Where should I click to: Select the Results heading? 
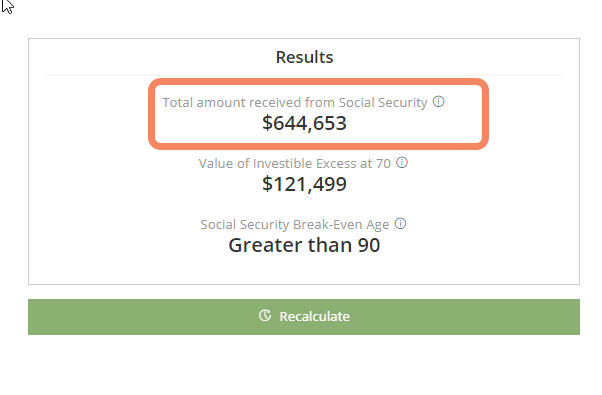304,57
